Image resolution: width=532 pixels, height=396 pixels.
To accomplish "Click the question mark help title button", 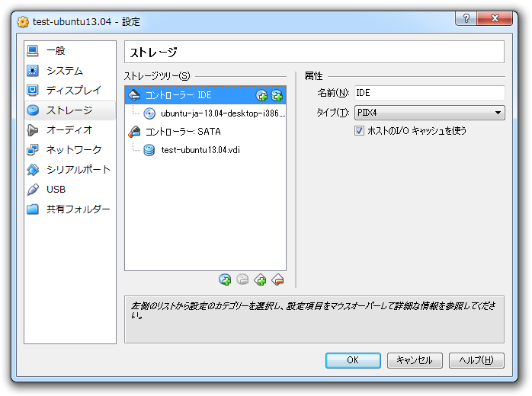I will pyautogui.click(x=466, y=18).
